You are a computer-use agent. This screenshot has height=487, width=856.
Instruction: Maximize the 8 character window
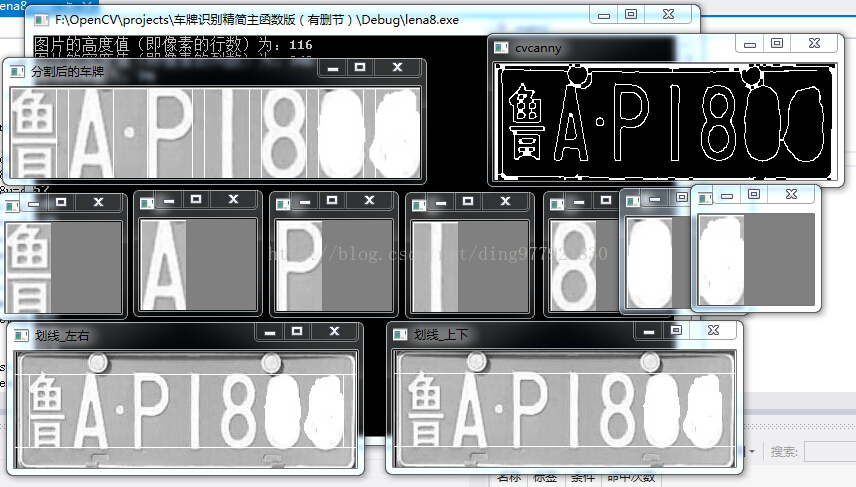point(606,200)
